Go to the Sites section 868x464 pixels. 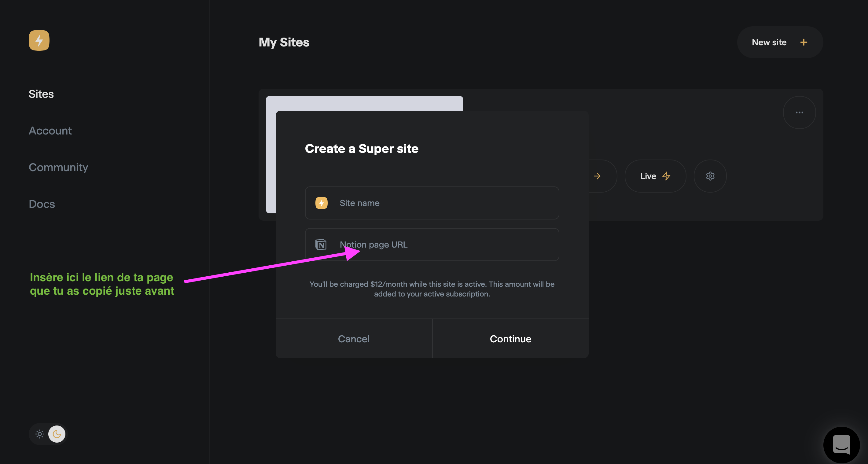coord(41,94)
